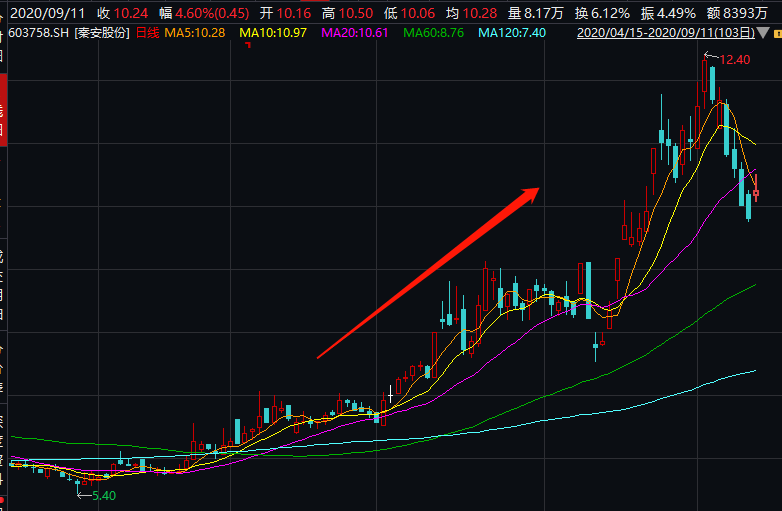
Task: Click the change value 4.60%(0.45)
Action: click(212, 13)
